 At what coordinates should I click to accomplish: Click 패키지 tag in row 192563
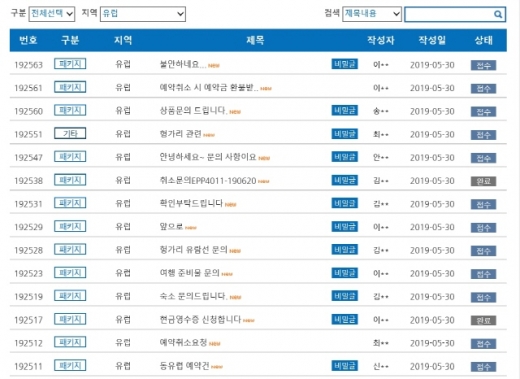click(x=70, y=64)
